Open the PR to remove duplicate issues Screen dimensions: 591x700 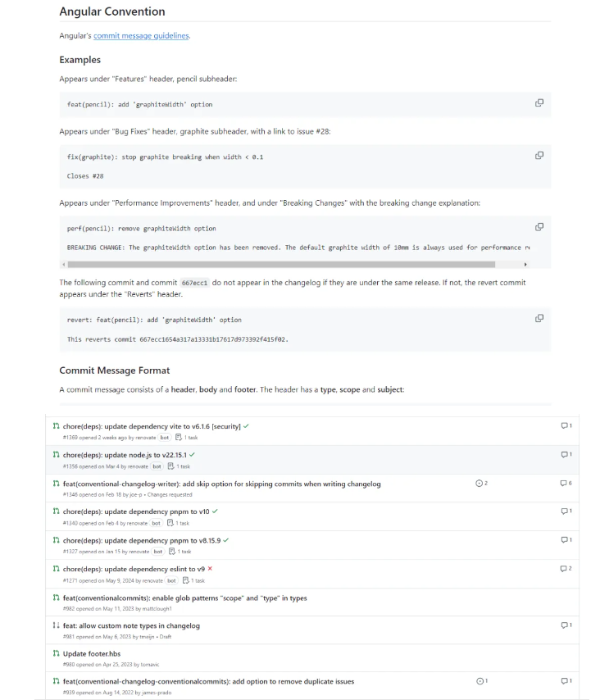pos(208,681)
